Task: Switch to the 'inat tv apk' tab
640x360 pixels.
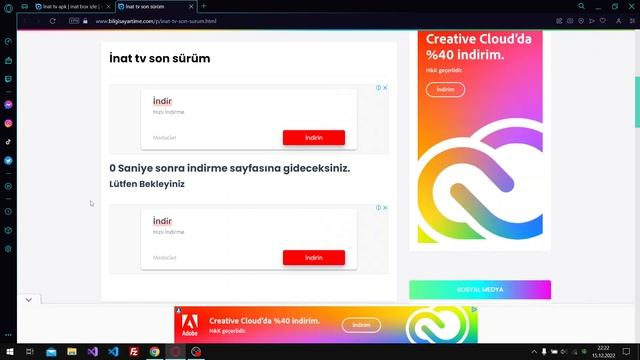Action: 69,7
